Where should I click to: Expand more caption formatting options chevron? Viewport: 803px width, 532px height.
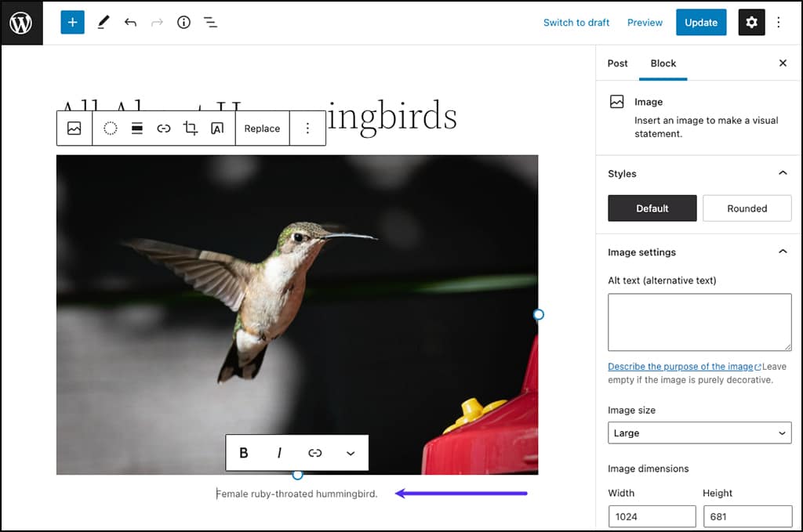[351, 453]
